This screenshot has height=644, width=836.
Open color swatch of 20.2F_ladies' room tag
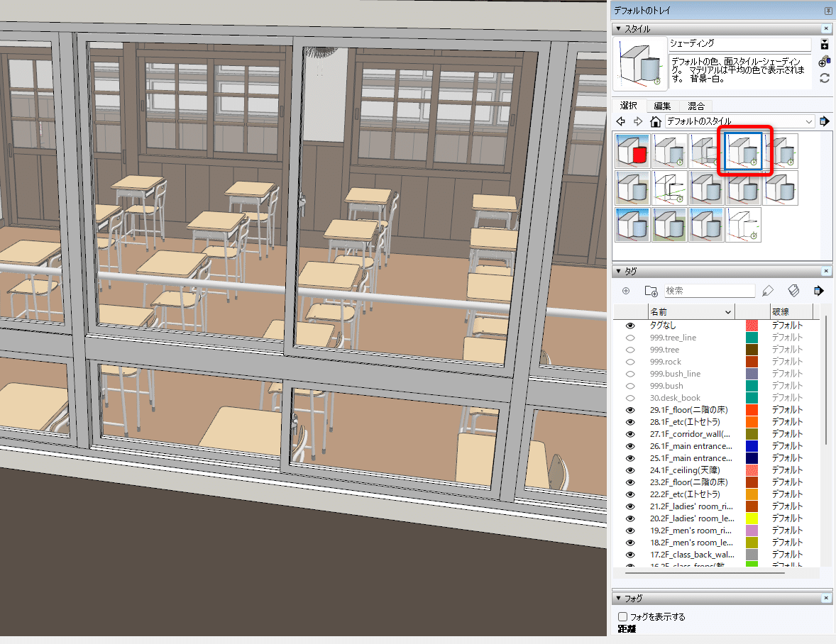[x=752, y=518]
